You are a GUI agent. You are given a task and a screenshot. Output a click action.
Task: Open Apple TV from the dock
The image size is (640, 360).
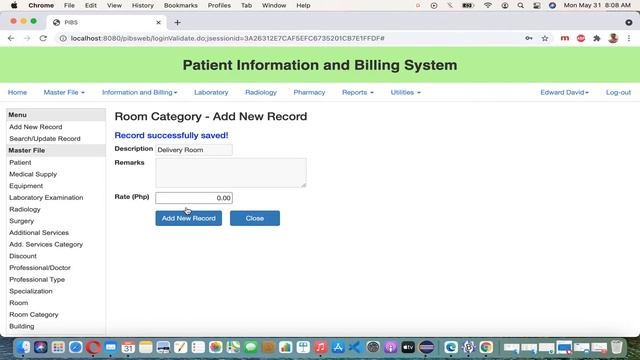pyautogui.click(x=408, y=347)
